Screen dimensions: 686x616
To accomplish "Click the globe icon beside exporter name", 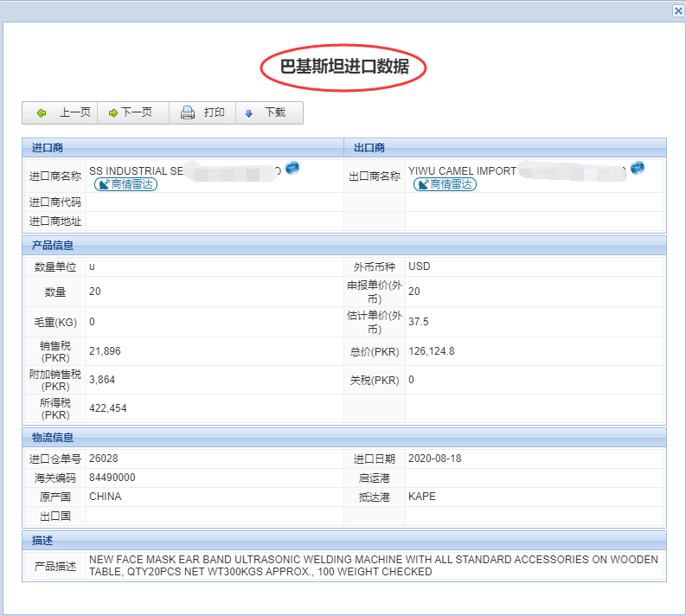I will pos(638,168).
